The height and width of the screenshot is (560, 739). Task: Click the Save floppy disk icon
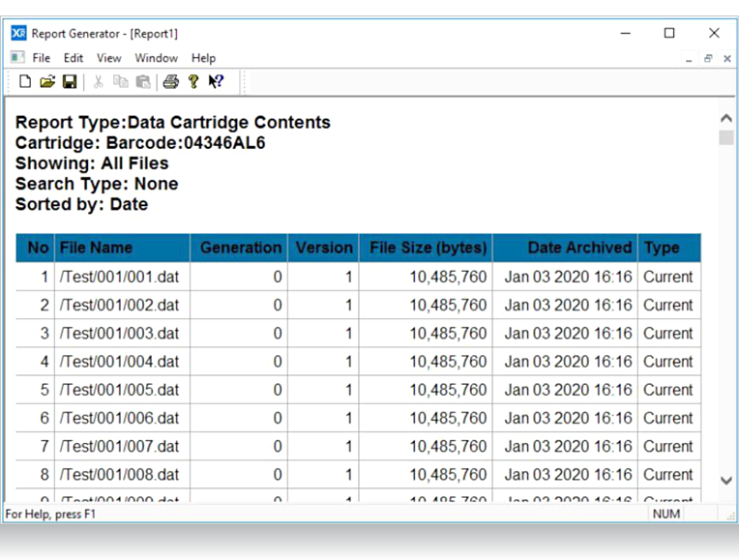coord(70,81)
